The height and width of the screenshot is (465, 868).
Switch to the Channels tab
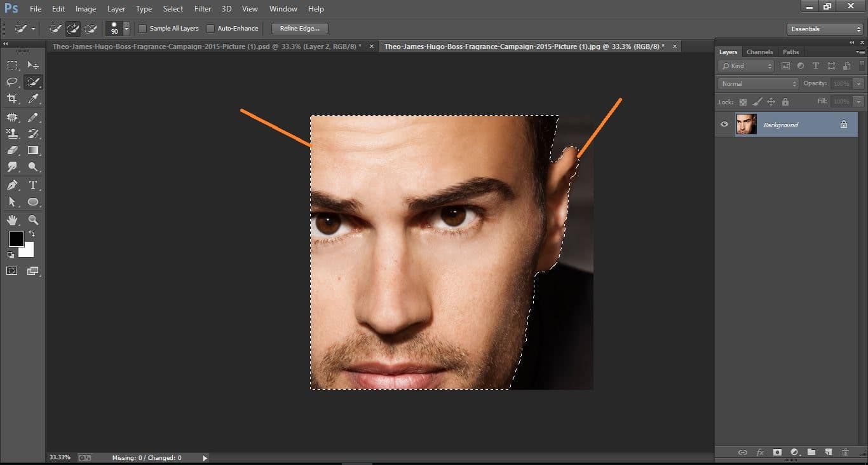759,52
